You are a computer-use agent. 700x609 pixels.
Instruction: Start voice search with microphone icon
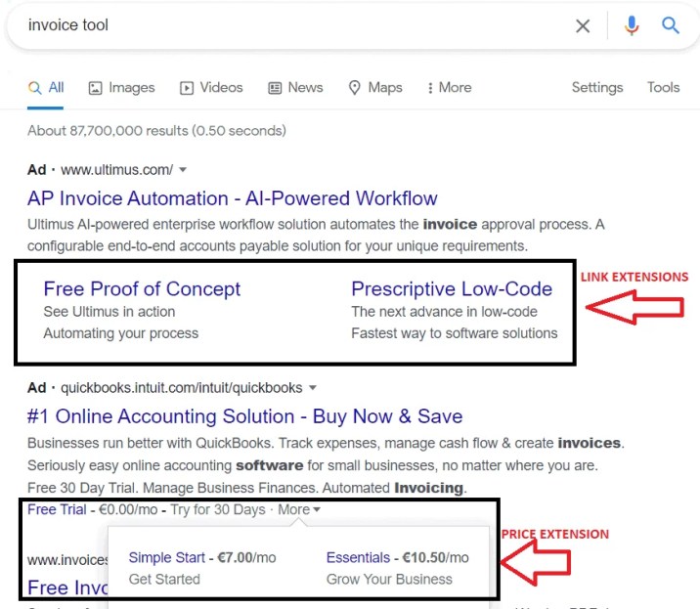pyautogui.click(x=632, y=25)
